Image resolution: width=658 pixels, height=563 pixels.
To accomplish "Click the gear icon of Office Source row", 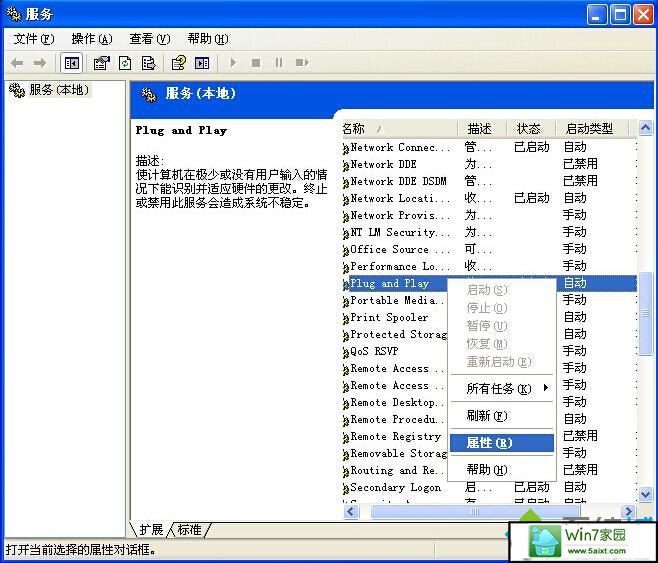I will 346,250.
